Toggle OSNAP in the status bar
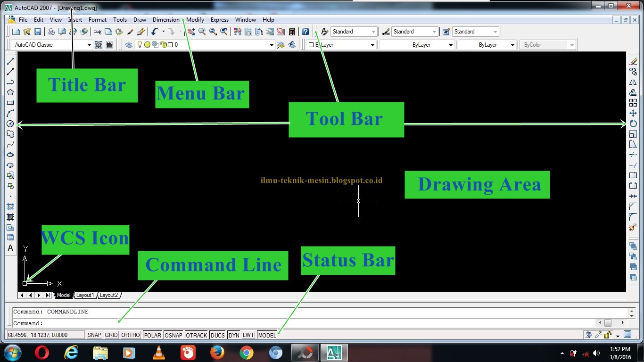The image size is (644, 362). 173,335
